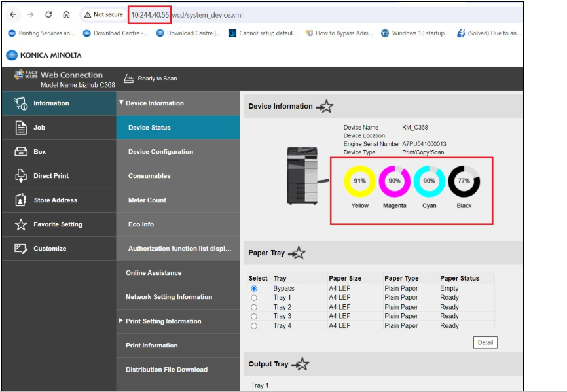Collapse the Device Information menu triangle

[x=121, y=103]
